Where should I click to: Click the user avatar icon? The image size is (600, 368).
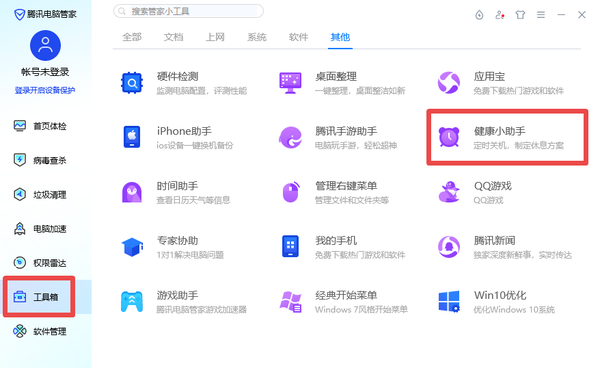click(45, 46)
